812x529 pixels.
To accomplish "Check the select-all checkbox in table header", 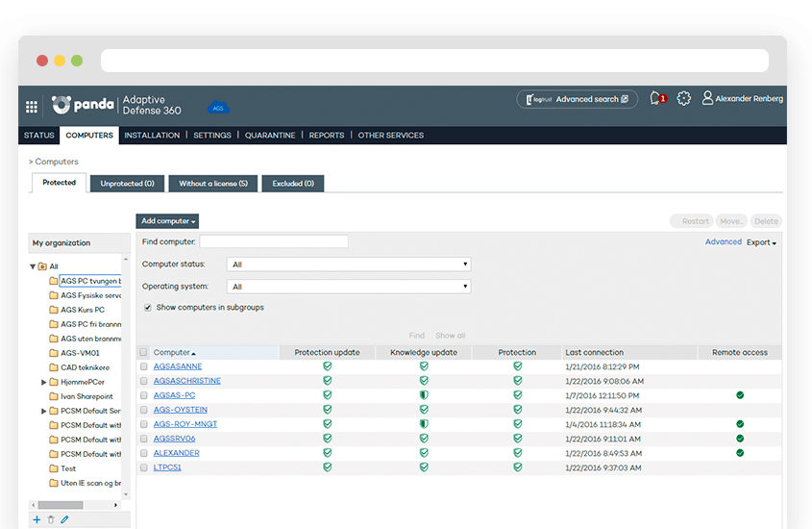I will [144, 353].
